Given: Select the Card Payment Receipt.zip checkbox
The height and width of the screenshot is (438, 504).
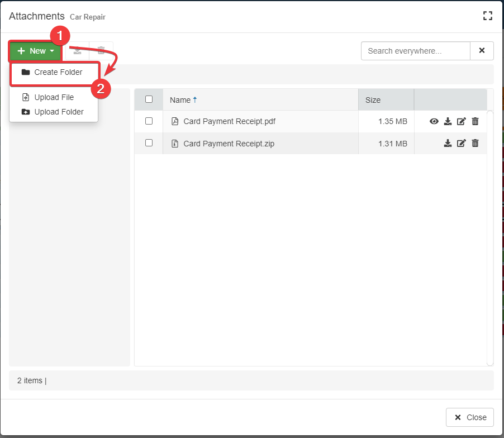Looking at the screenshot, I should 149,143.
